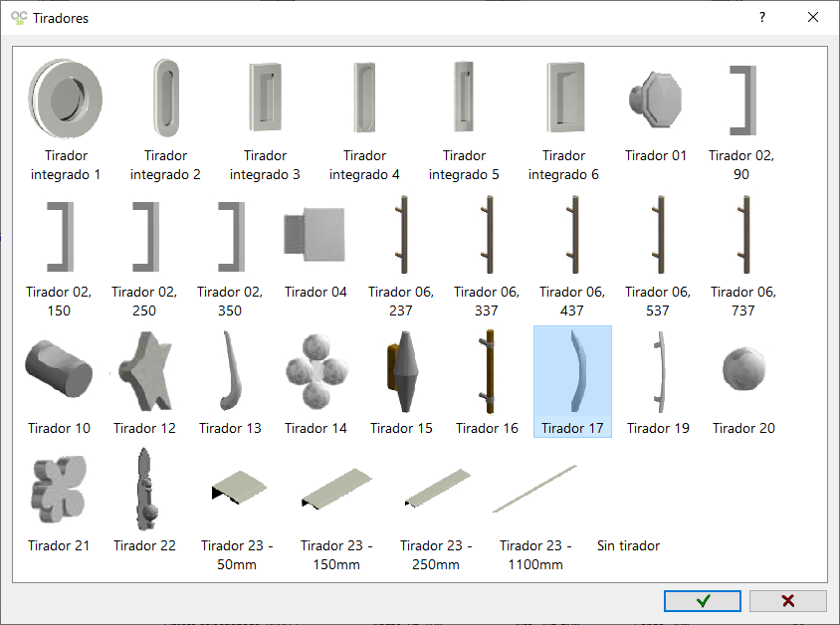Select the square Tirador 04 knob
Screen dimensions: 840x625
(315, 247)
